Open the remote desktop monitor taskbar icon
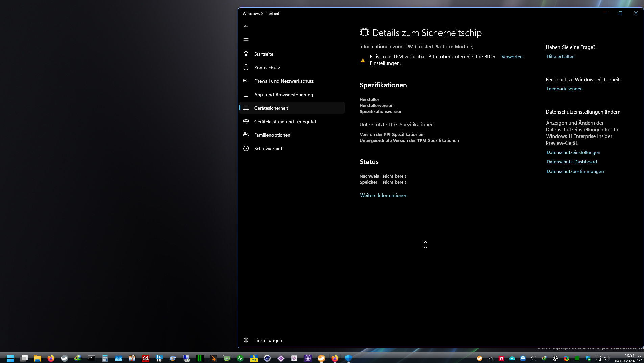The image size is (644, 363). [186, 358]
